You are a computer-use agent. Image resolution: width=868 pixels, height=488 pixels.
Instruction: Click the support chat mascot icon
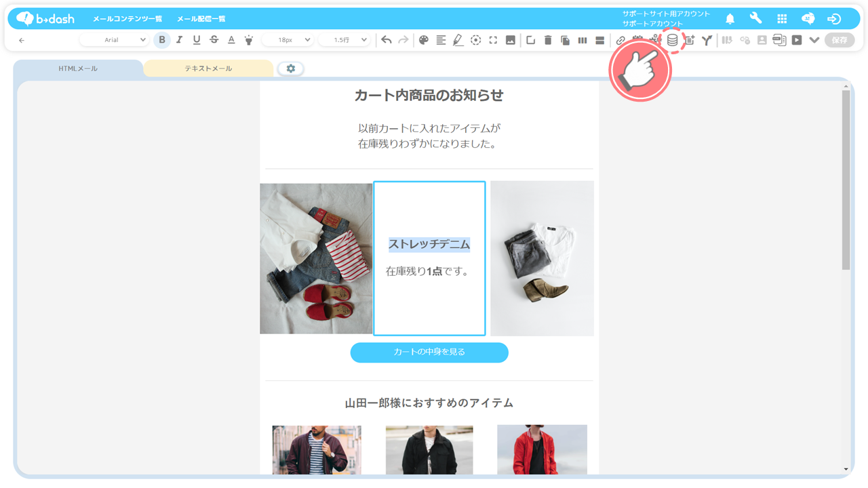pos(808,19)
